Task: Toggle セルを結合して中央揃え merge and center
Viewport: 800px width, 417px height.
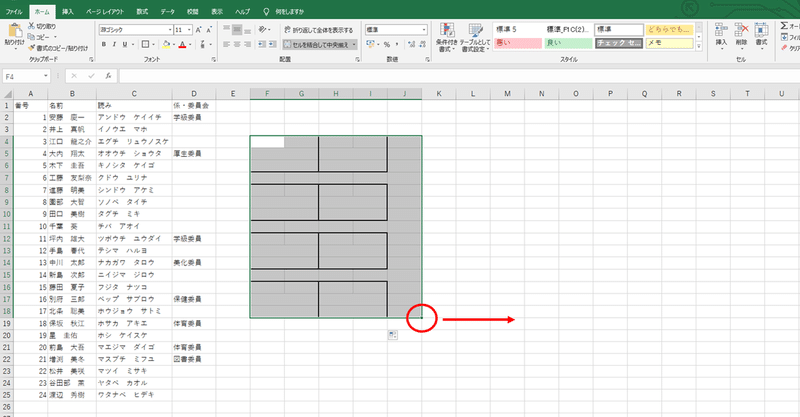Action: click(x=316, y=45)
